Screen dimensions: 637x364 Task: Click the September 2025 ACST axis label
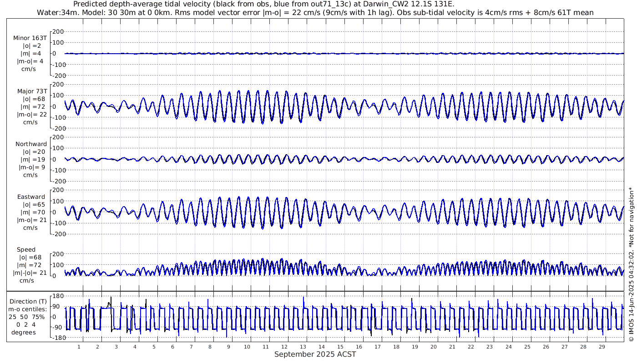point(315,354)
